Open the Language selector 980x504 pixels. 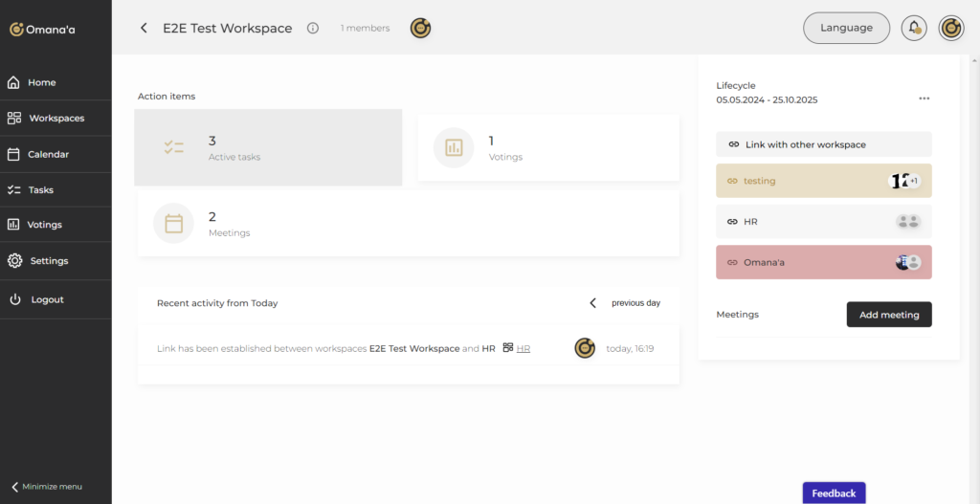[x=845, y=28]
